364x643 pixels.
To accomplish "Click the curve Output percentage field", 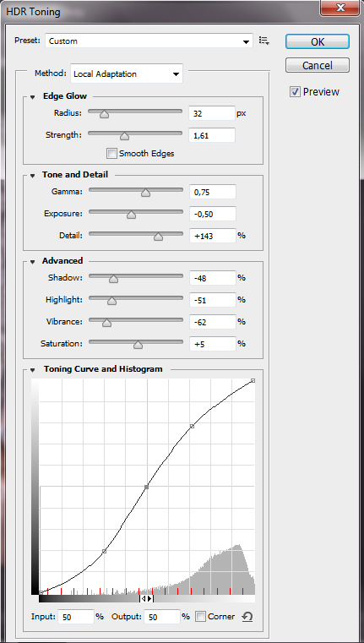I will coord(162,616).
